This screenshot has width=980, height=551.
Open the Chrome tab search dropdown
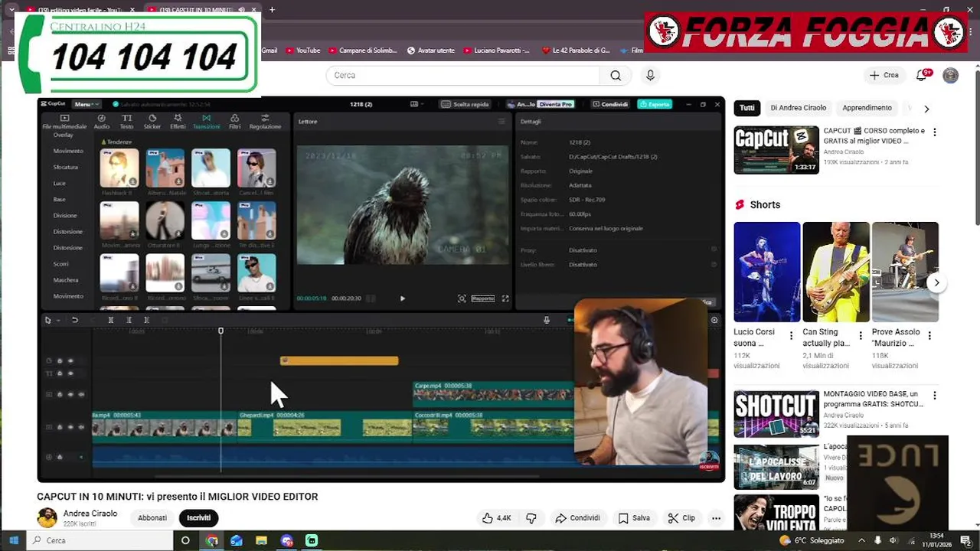point(11,10)
